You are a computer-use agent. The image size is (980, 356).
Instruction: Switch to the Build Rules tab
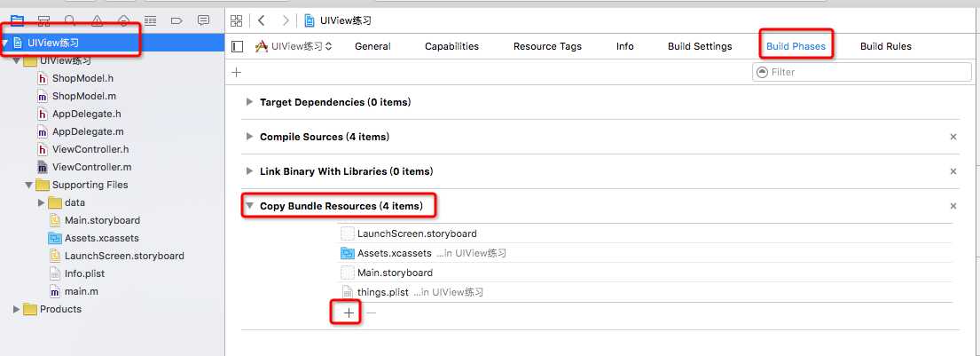[886, 46]
